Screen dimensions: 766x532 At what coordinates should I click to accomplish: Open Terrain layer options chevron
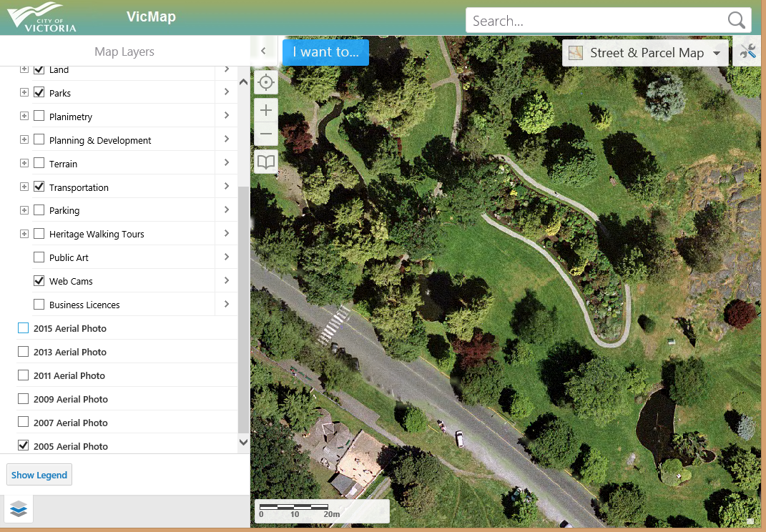tap(226, 162)
